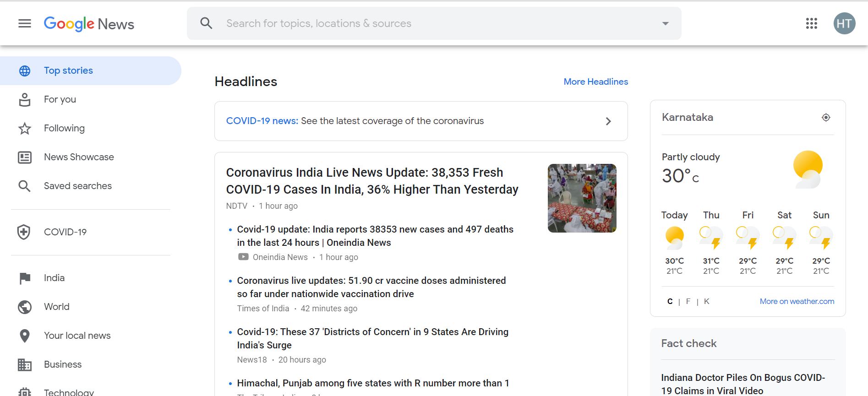Image resolution: width=868 pixels, height=396 pixels.
Task: Click the Oneindia News video icon
Action: [x=243, y=257]
